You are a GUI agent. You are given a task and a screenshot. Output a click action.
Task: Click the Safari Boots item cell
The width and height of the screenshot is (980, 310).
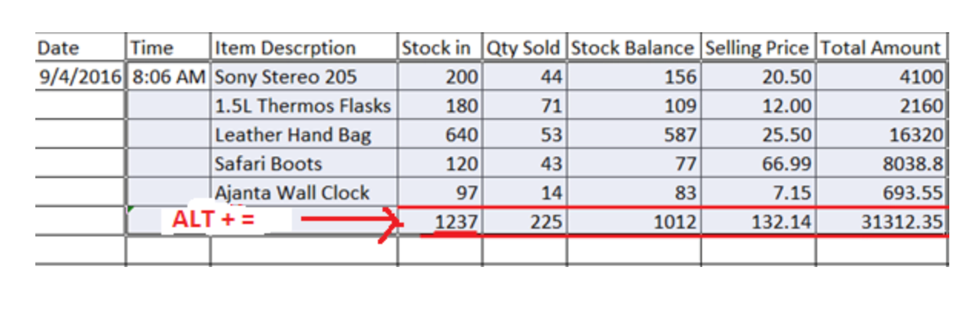point(303,163)
